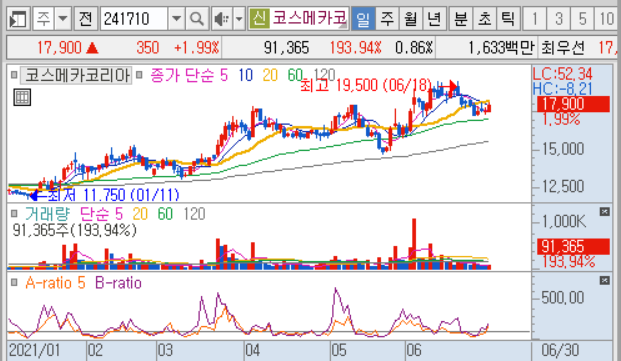621x361 pixels.
Task: Select the 1 interval button
Action: [x=535, y=19]
